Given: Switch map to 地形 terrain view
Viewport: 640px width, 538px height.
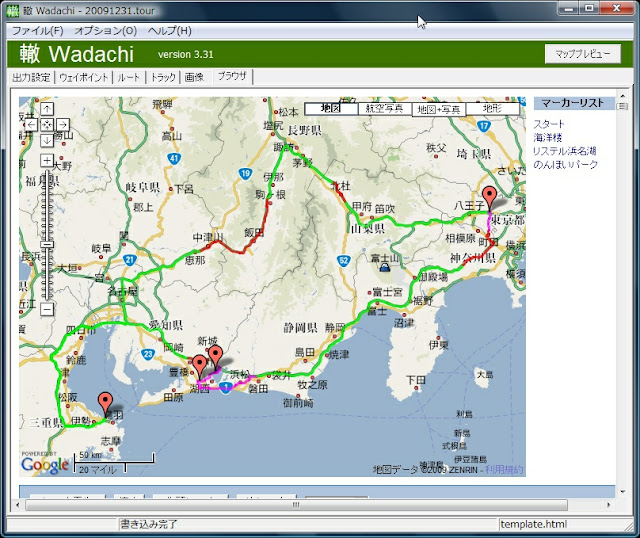Looking at the screenshot, I should pyautogui.click(x=493, y=109).
